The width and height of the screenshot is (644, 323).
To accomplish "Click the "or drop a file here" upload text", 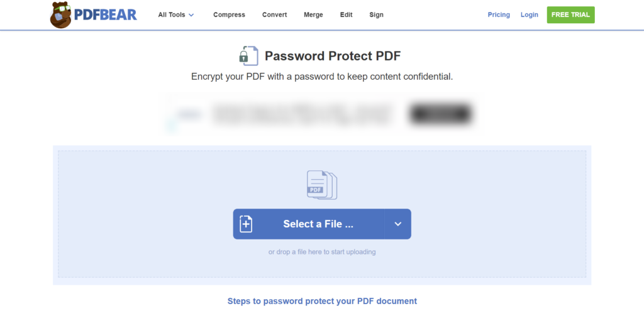I will tap(322, 251).
